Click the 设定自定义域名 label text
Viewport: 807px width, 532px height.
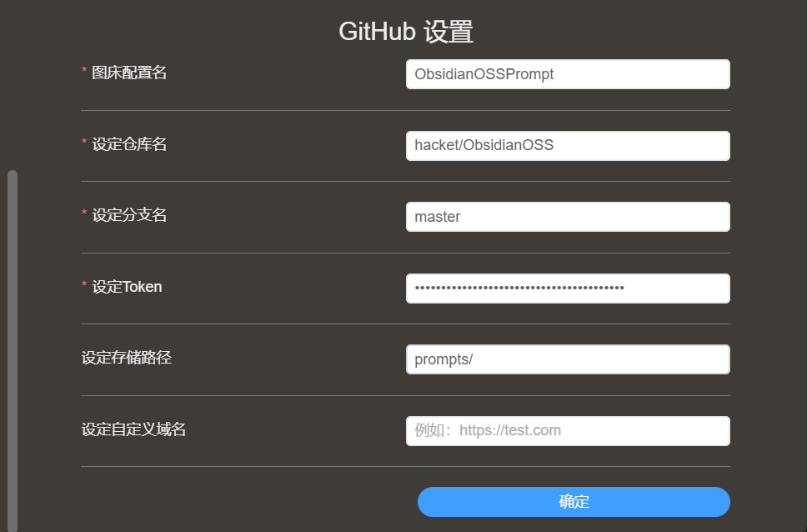point(134,429)
